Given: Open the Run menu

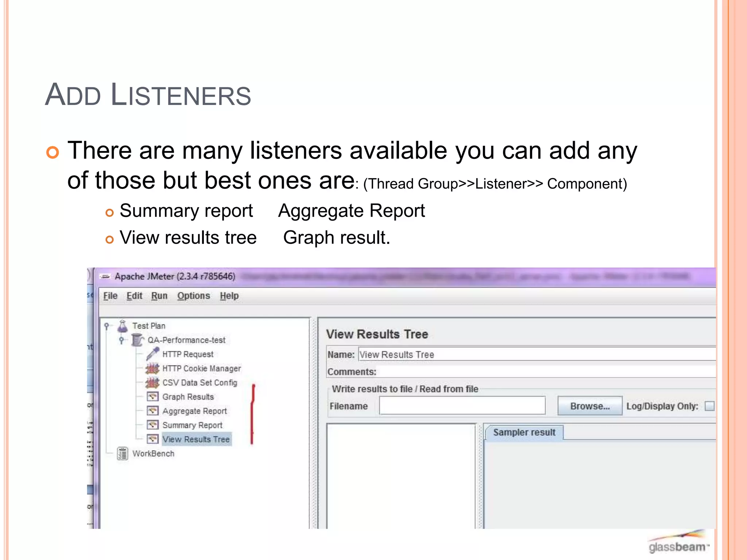Looking at the screenshot, I should tap(159, 296).
